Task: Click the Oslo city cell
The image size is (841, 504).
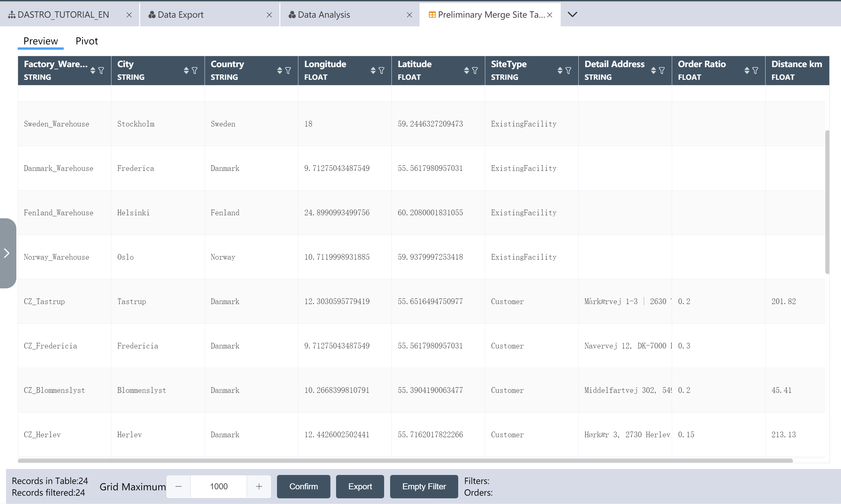Action: (158, 257)
